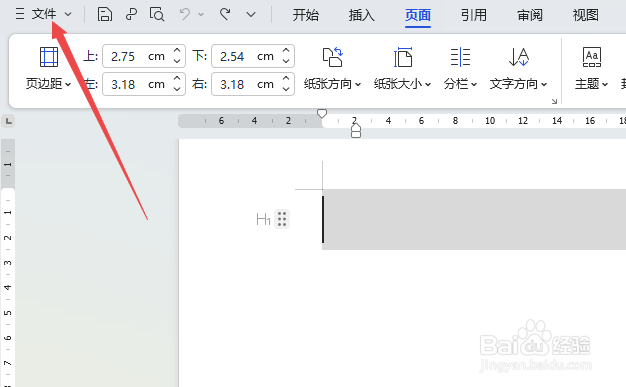The image size is (626, 387).
Task: Open print preview icon
Action: [x=157, y=14]
